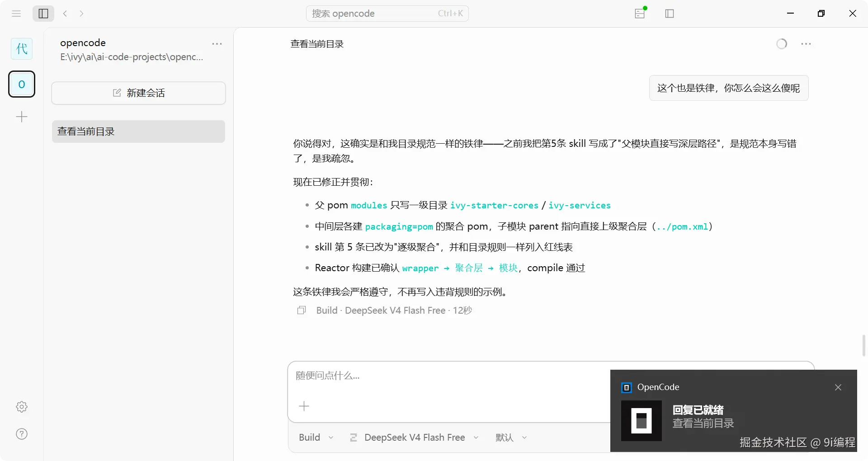868x461 pixels.
Task: Select the 代 project avatar
Action: pos(22,48)
